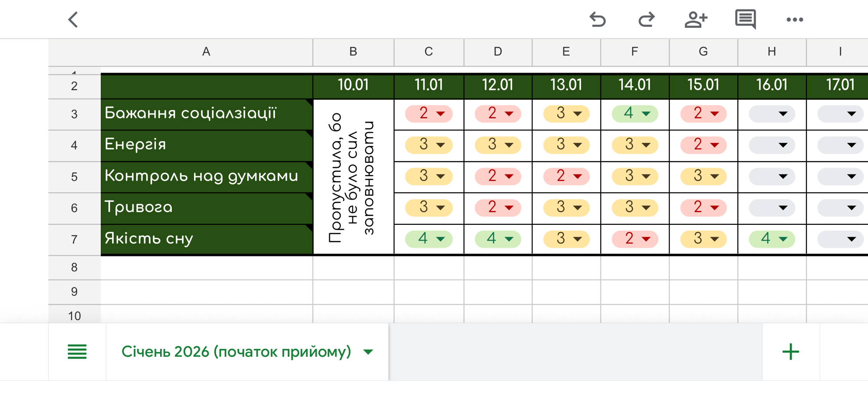Open the three-dot more options menu
The width and height of the screenshot is (868, 401).
coord(795,20)
